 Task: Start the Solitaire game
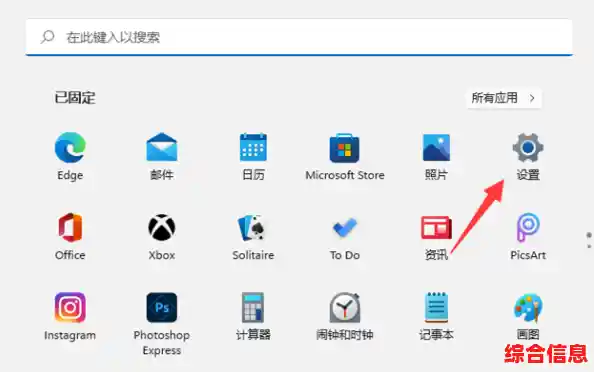(x=253, y=228)
